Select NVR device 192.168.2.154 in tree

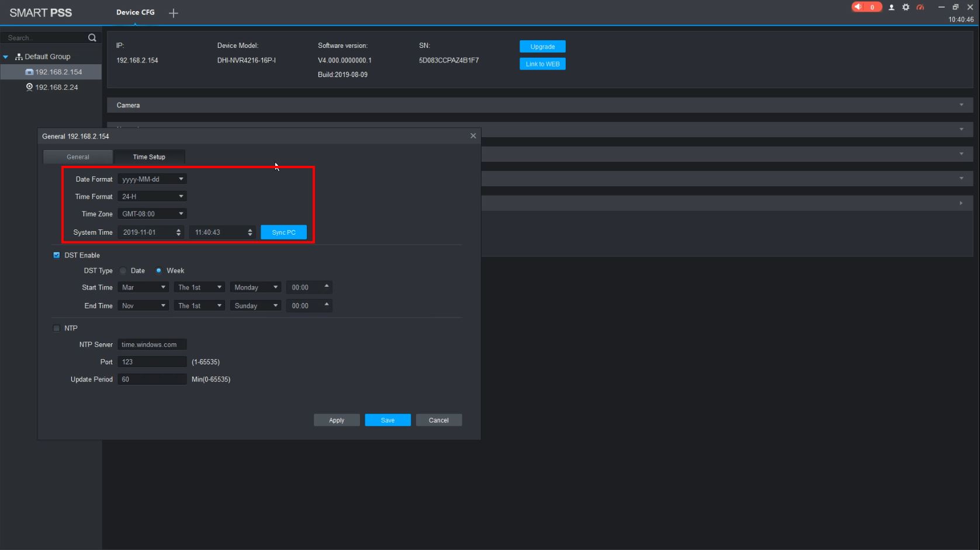point(58,72)
